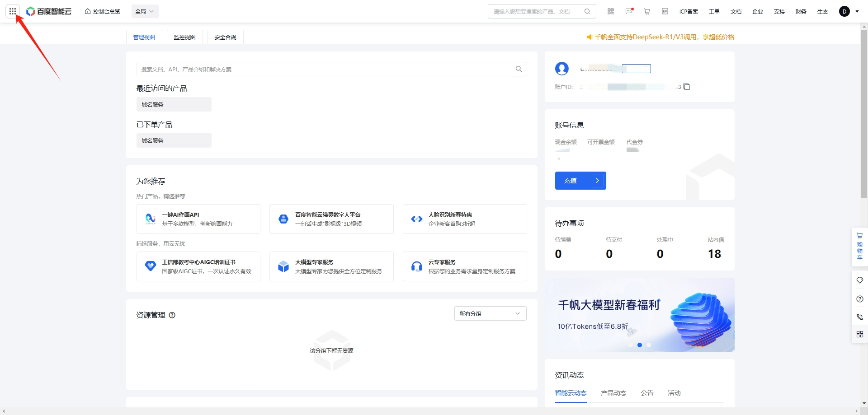Open 百度智能云曦灵数字人平台 card
The width and height of the screenshot is (868, 415).
coord(331,219)
